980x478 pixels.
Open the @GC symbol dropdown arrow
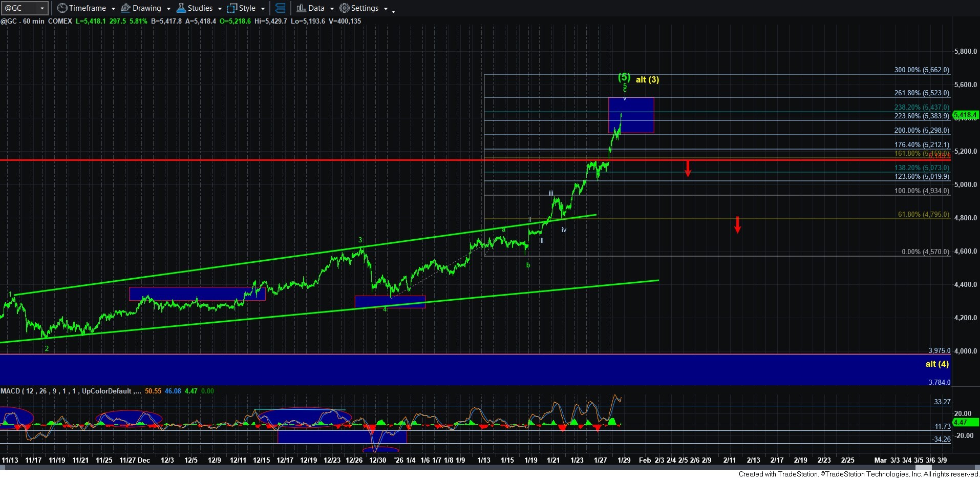(42, 8)
